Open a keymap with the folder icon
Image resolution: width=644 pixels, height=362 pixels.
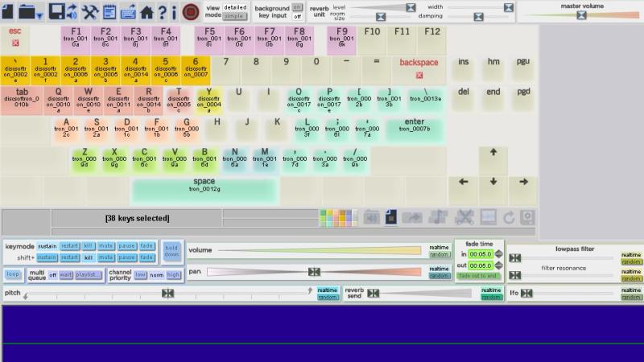[x=27, y=11]
